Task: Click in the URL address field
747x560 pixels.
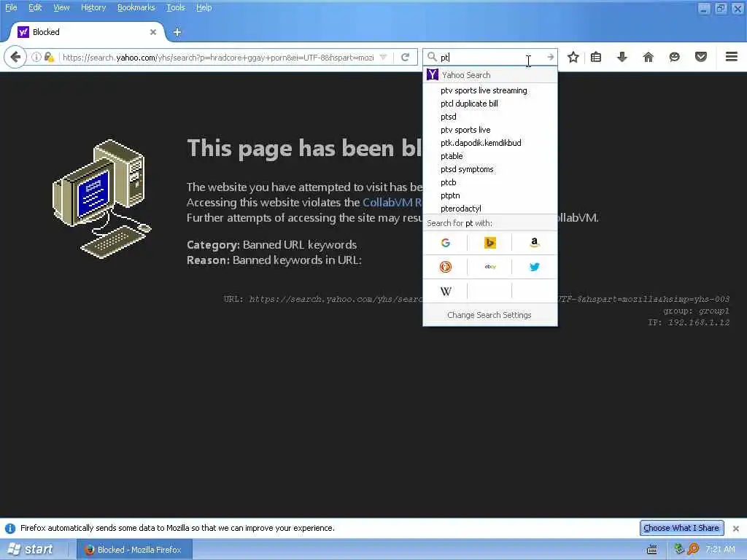Action: coord(218,57)
